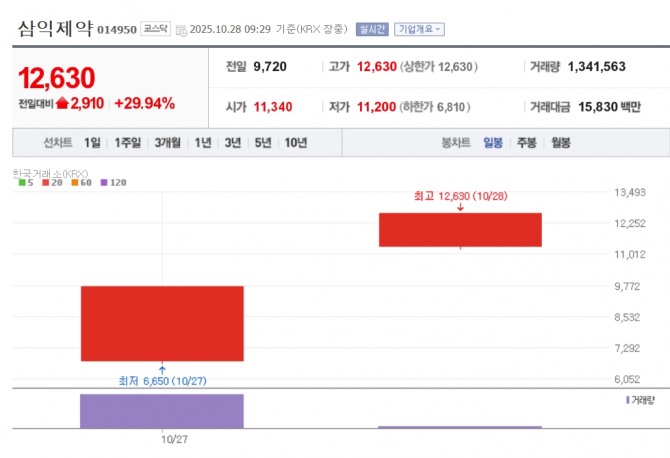Select the 1년 line chart period
The height and width of the screenshot is (458, 670).
(203, 143)
